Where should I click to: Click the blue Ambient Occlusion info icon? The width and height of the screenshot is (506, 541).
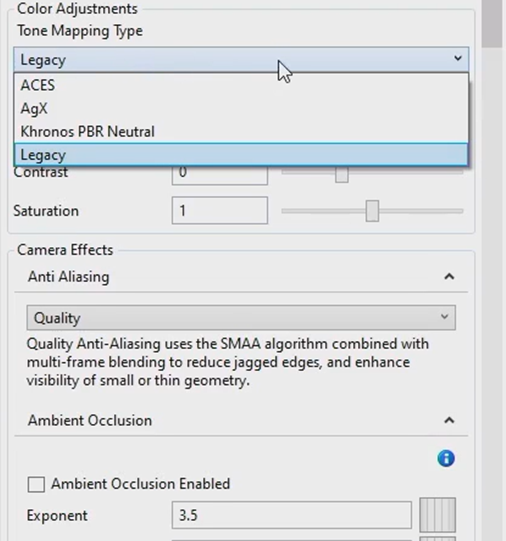pyautogui.click(x=446, y=459)
